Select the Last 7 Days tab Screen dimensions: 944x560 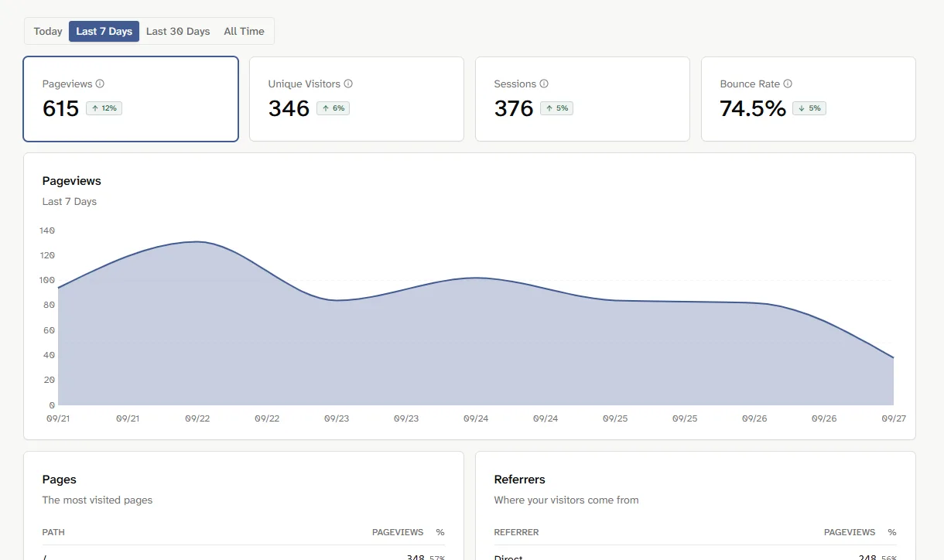[x=104, y=31]
